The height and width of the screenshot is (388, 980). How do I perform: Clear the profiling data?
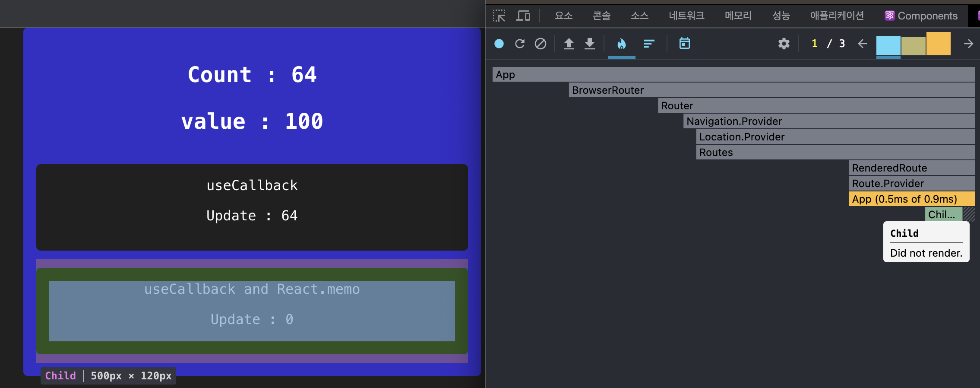(x=541, y=44)
